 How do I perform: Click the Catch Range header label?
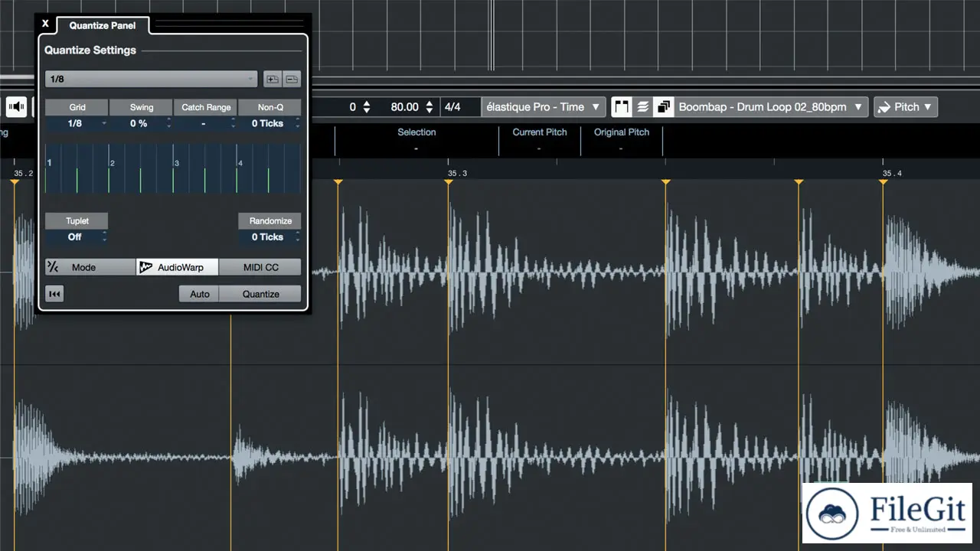(x=206, y=107)
